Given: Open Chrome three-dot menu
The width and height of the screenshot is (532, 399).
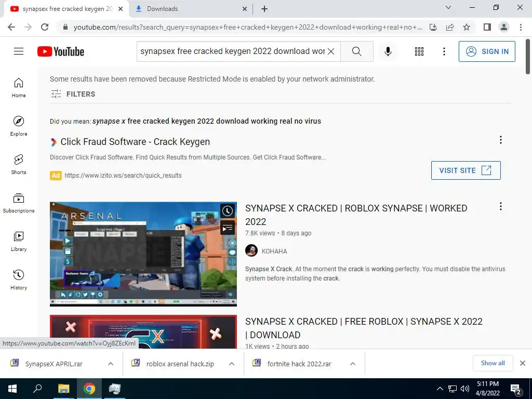Looking at the screenshot, I should [521, 27].
